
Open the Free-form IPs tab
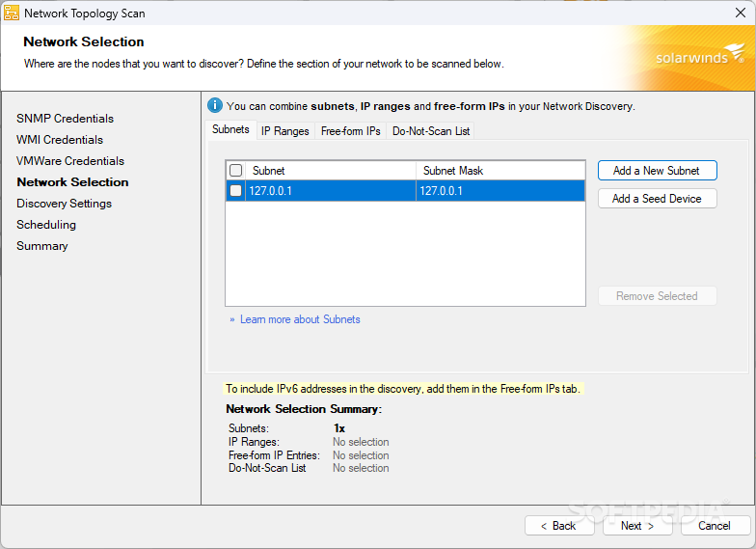point(351,131)
